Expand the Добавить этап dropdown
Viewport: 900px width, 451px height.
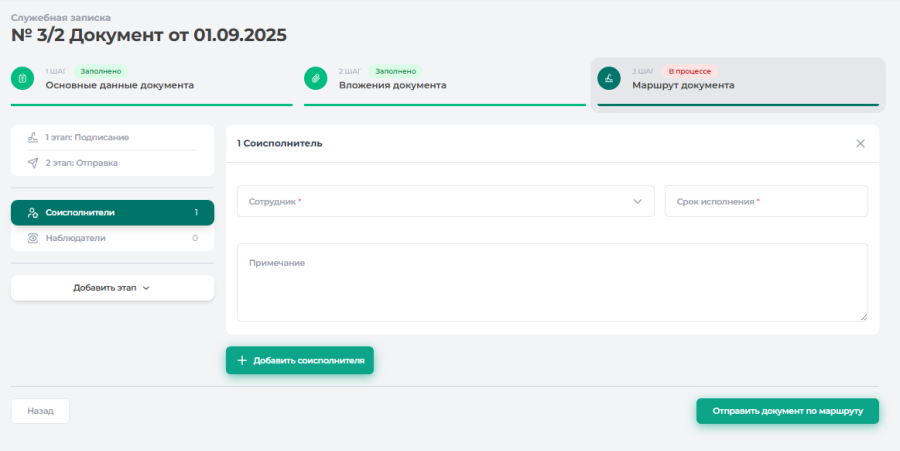[112, 288]
